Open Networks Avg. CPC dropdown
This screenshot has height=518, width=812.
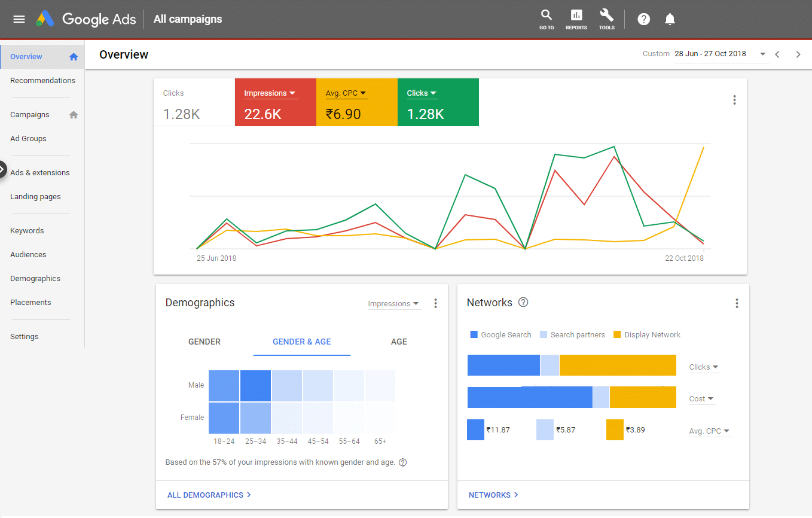pos(710,431)
